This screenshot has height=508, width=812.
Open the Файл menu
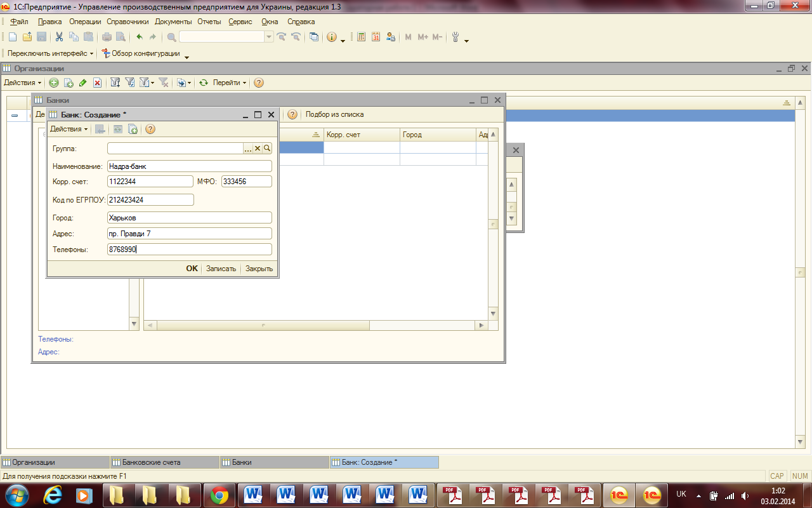[19, 22]
